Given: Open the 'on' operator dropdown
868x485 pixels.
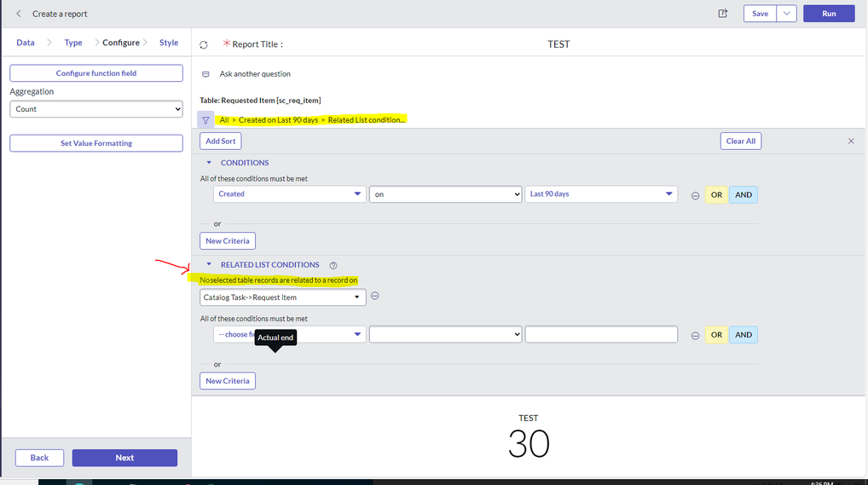Looking at the screenshot, I should pos(446,193).
